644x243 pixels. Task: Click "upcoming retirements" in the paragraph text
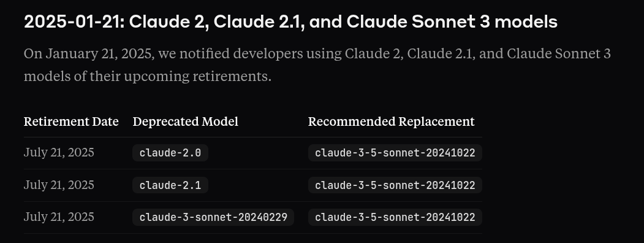[197, 77]
